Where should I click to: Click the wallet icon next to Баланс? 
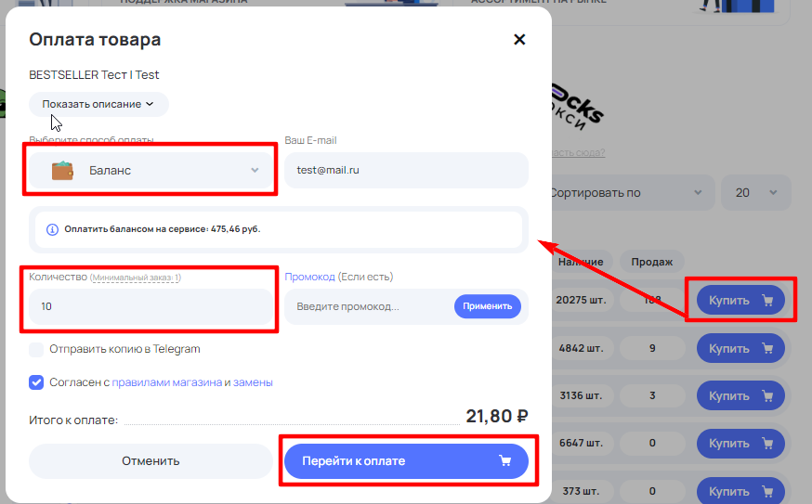pos(62,170)
